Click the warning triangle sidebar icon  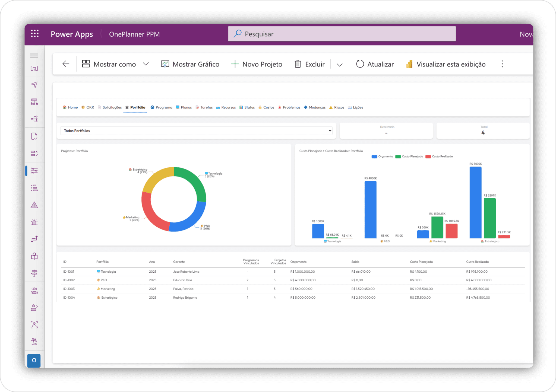point(34,205)
